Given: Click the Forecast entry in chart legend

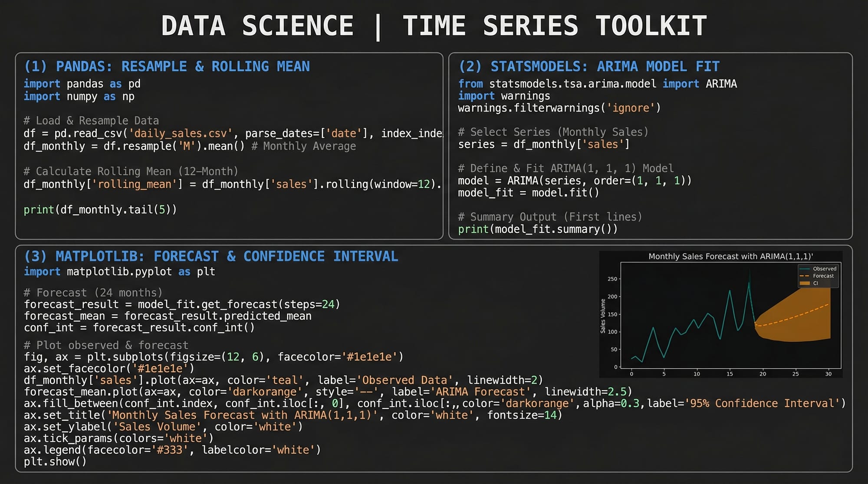Looking at the screenshot, I should tap(823, 276).
